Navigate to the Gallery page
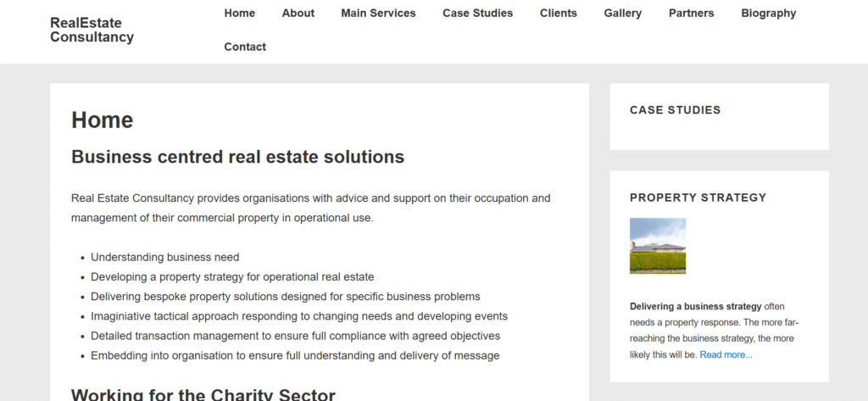The height and width of the screenshot is (401, 868). click(x=623, y=13)
